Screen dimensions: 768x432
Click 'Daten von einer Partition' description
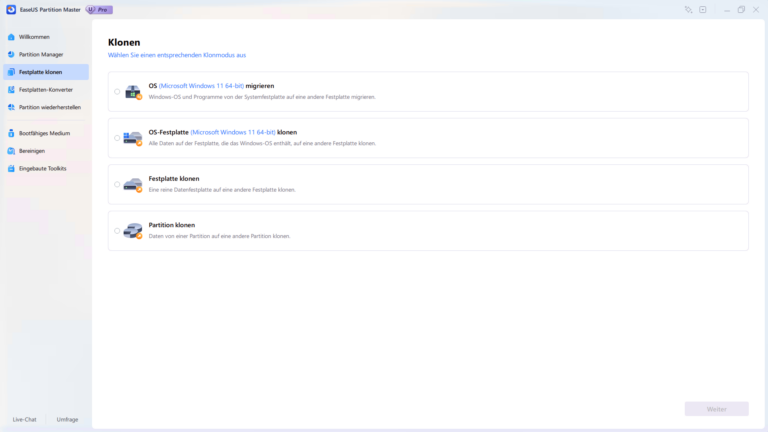[x=219, y=236]
